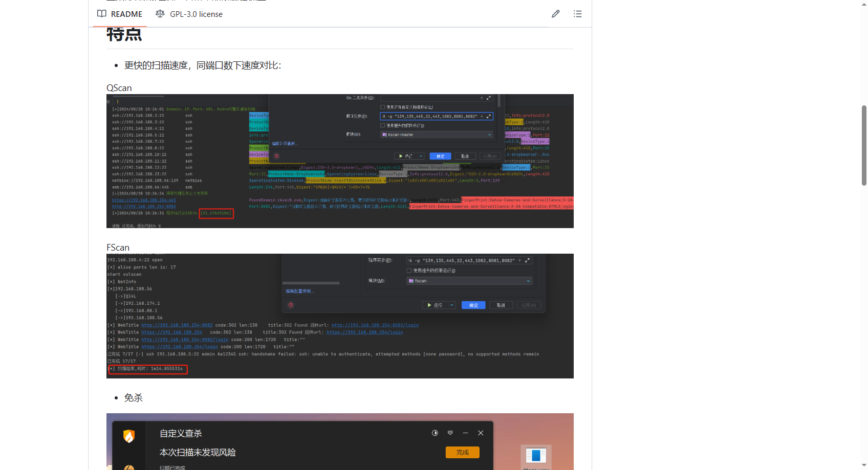Click the QScan label text
Image resolution: width=868 pixels, height=470 pixels.
(x=119, y=88)
